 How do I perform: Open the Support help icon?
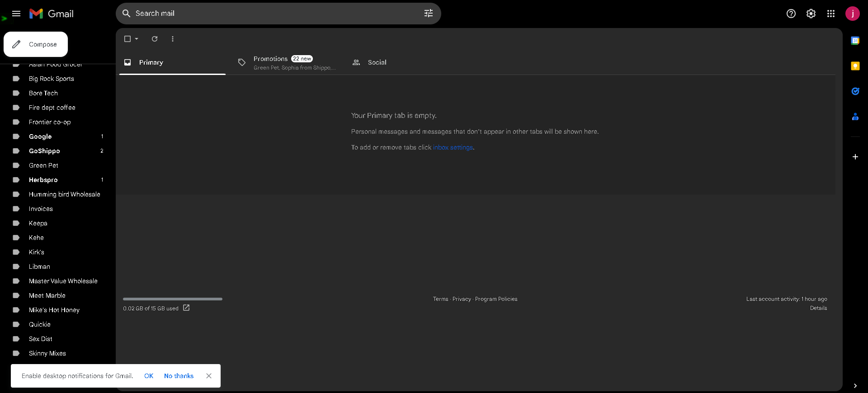tap(791, 14)
